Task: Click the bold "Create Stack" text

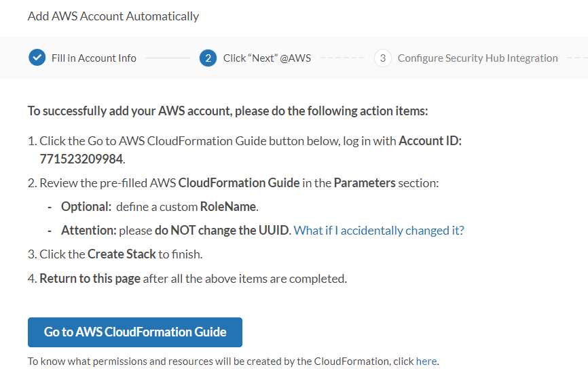Action: tap(122, 254)
